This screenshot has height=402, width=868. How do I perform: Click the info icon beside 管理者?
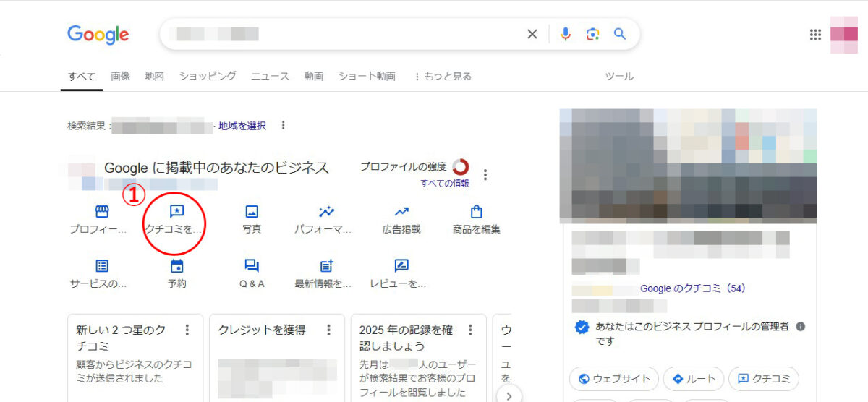coord(800,327)
